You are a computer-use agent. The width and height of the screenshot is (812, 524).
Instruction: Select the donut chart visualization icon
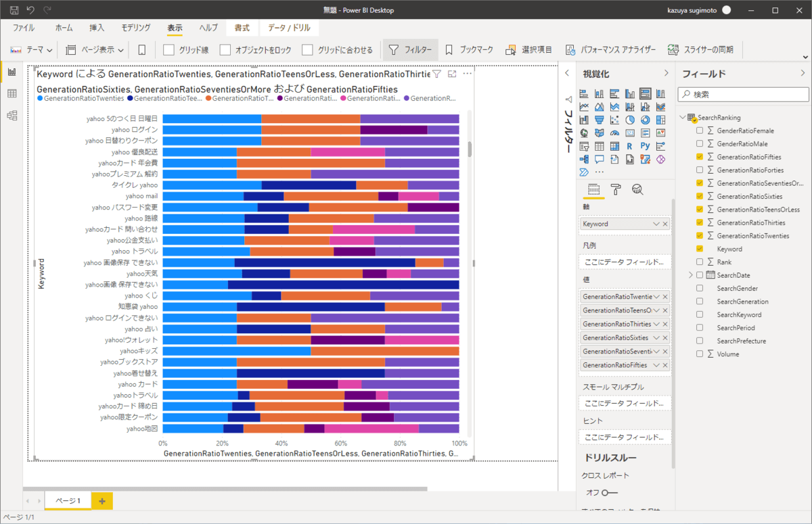click(x=646, y=120)
